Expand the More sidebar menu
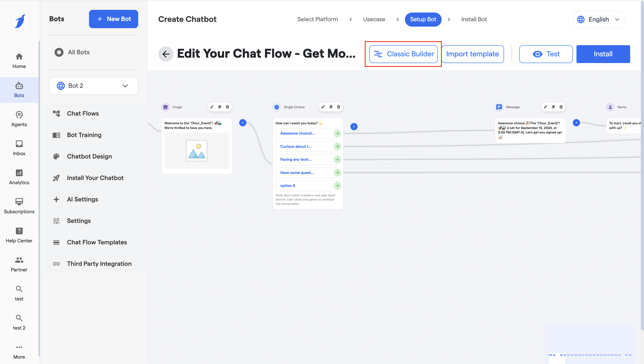Image resolution: width=644 pixels, height=364 pixels. [x=19, y=351]
